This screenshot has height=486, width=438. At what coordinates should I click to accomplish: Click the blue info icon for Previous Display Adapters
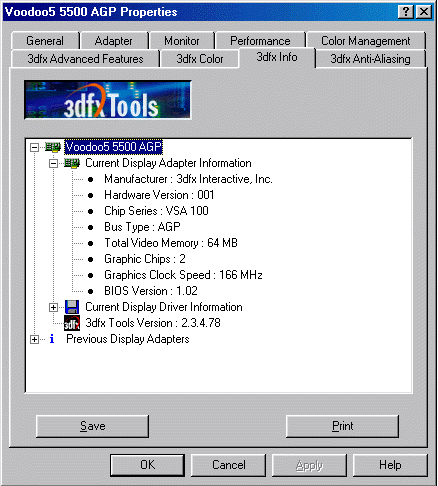point(52,339)
